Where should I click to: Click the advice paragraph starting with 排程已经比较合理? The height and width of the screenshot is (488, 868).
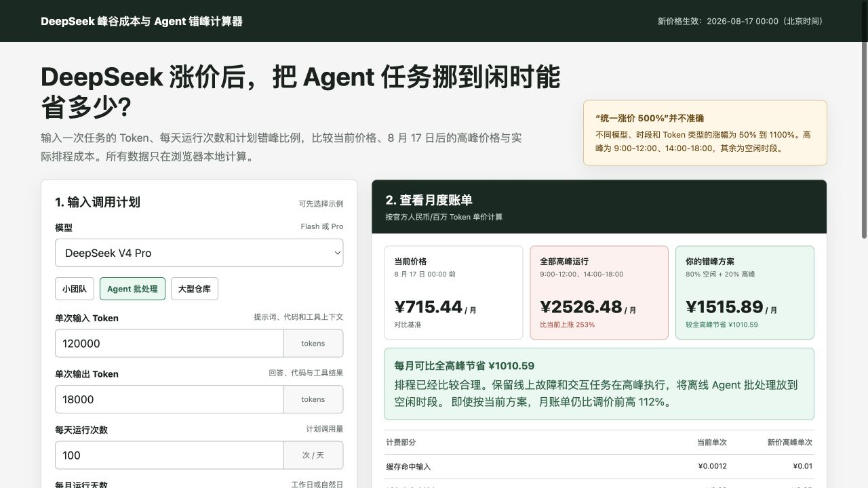[596, 393]
